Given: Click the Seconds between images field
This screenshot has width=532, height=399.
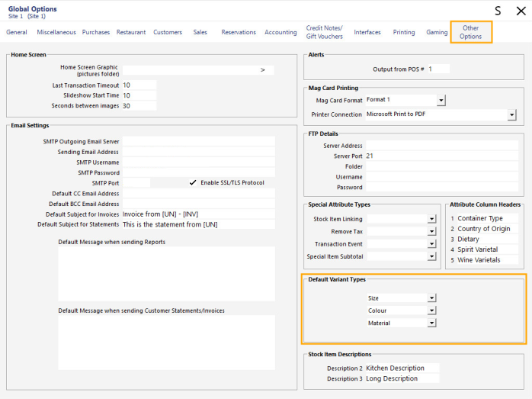Looking at the screenshot, I should click(x=139, y=106).
